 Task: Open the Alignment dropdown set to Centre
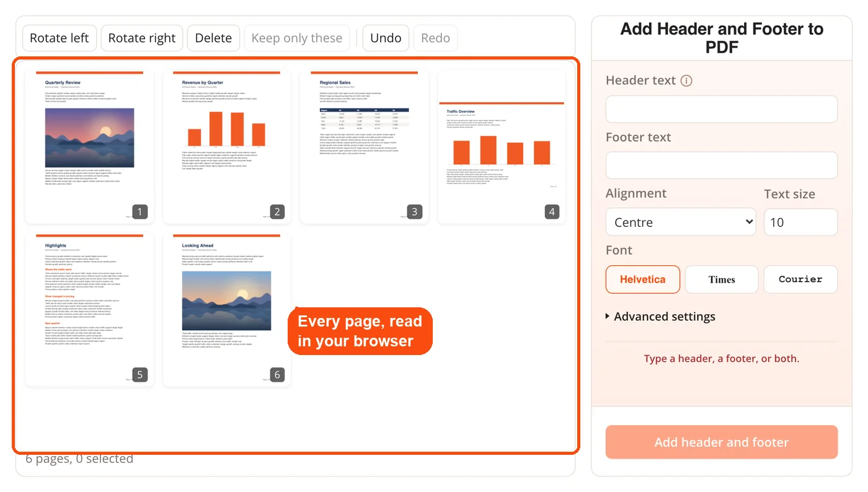pos(681,222)
